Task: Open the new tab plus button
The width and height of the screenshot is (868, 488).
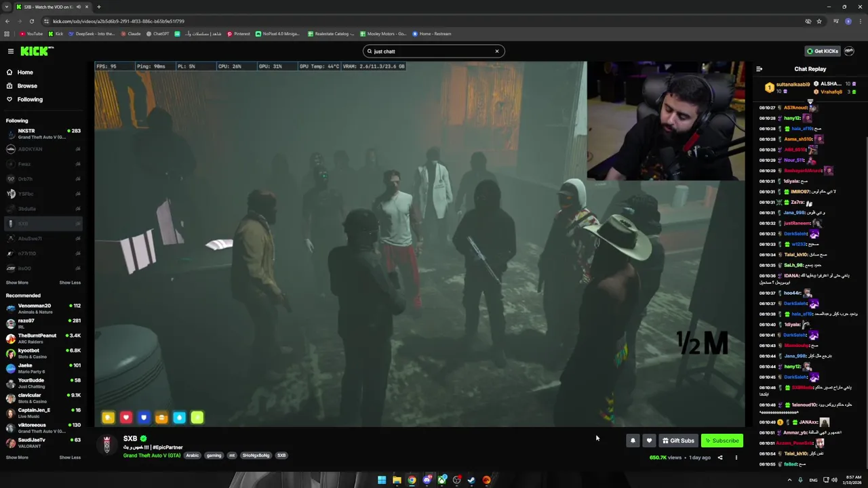Action: tap(99, 7)
